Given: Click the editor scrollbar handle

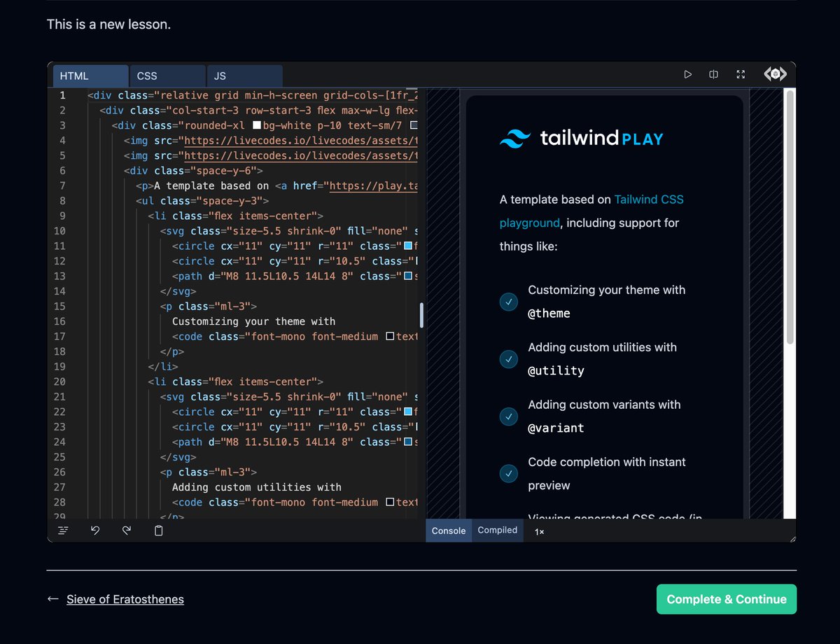Looking at the screenshot, I should click(421, 316).
